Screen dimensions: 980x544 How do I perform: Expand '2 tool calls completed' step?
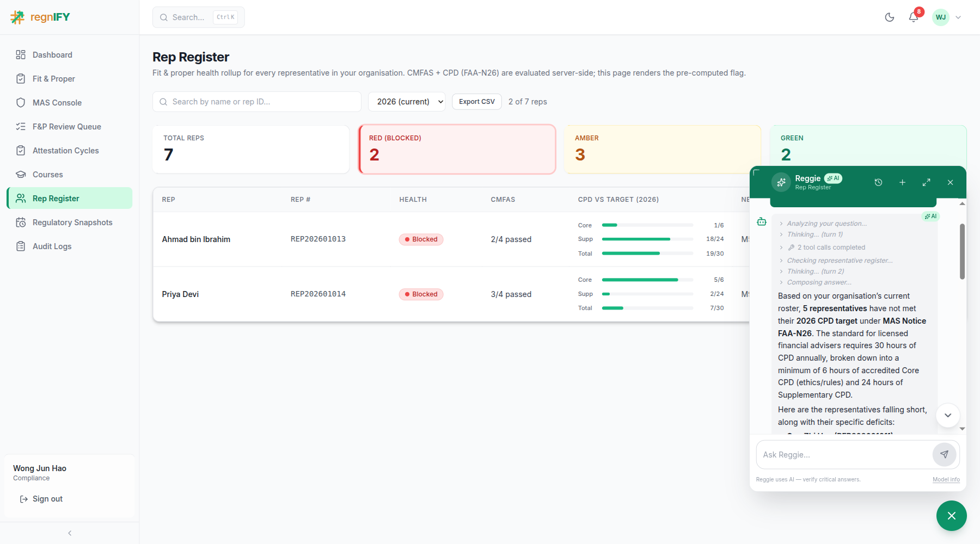coord(822,248)
